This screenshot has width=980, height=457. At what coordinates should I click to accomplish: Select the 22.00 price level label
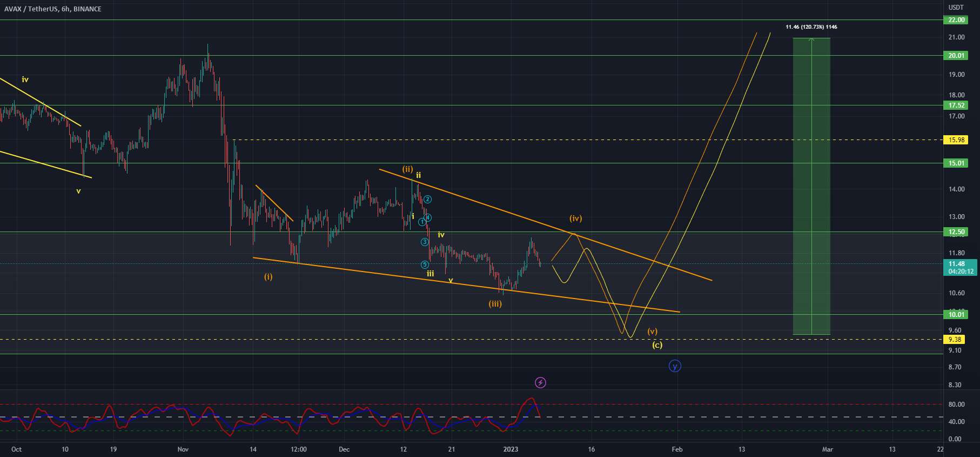(x=956, y=20)
